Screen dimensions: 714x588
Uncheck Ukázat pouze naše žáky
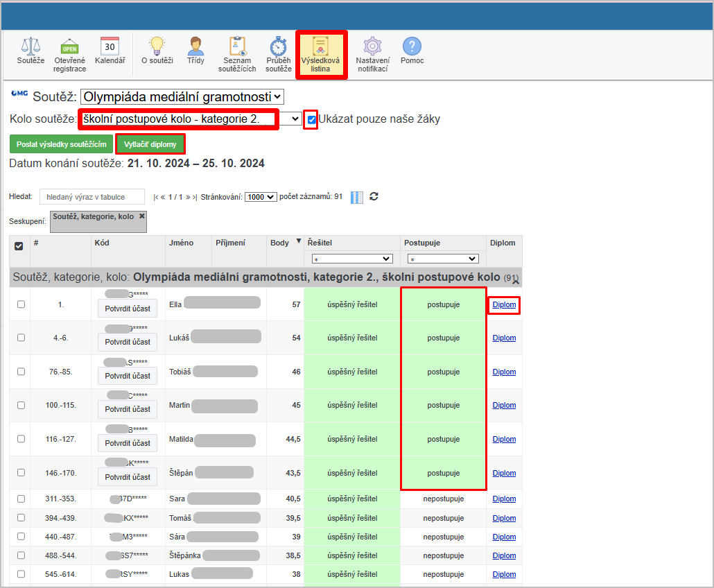click(x=311, y=120)
